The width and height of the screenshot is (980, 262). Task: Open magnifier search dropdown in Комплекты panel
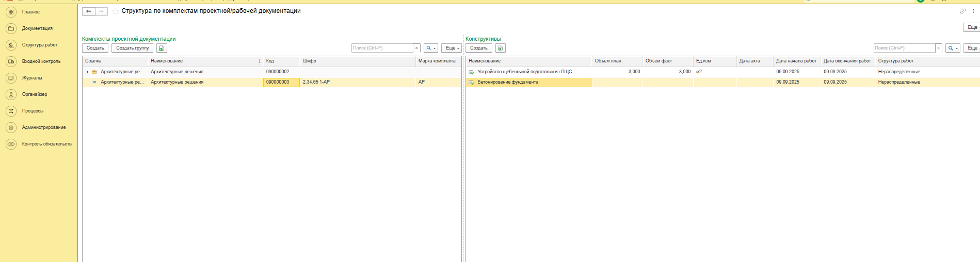[430, 48]
